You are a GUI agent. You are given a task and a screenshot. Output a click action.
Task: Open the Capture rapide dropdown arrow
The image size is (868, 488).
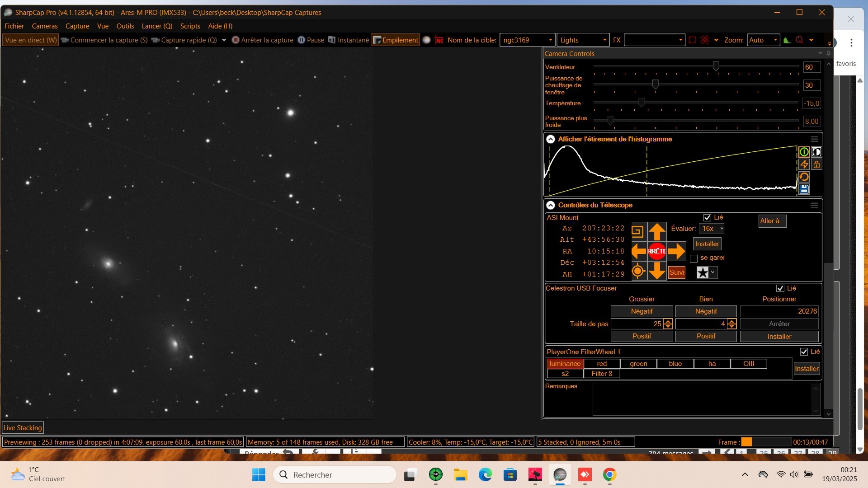point(224,40)
